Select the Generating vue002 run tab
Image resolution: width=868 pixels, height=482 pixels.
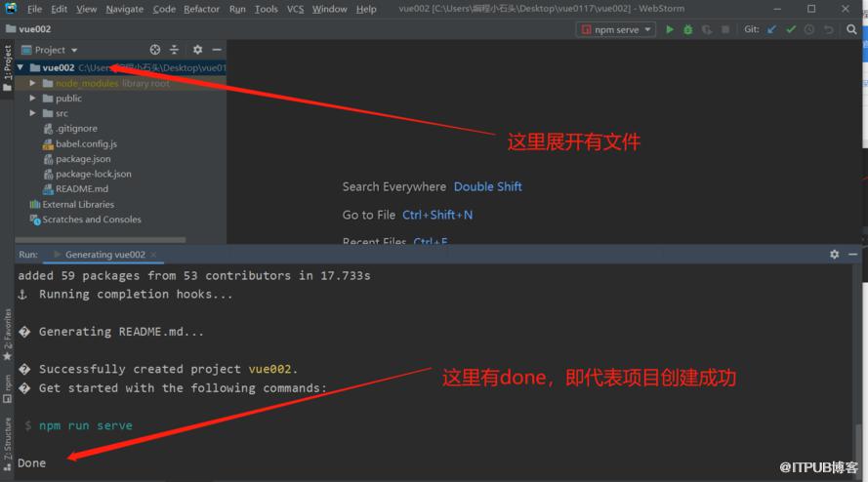tap(104, 255)
